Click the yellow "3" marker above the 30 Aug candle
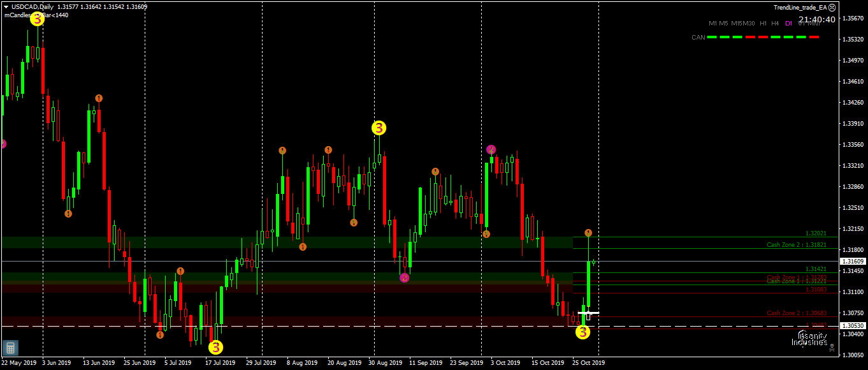Image resolution: width=868 pixels, height=370 pixels. coord(379,128)
